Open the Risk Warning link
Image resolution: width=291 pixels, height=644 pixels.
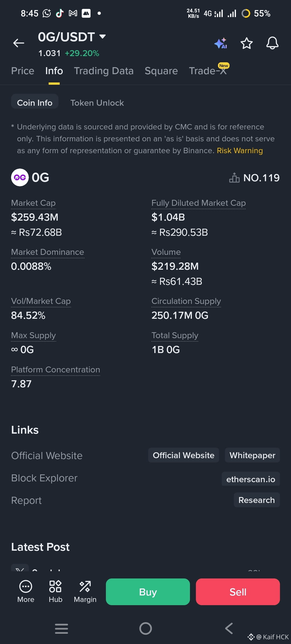tap(240, 150)
